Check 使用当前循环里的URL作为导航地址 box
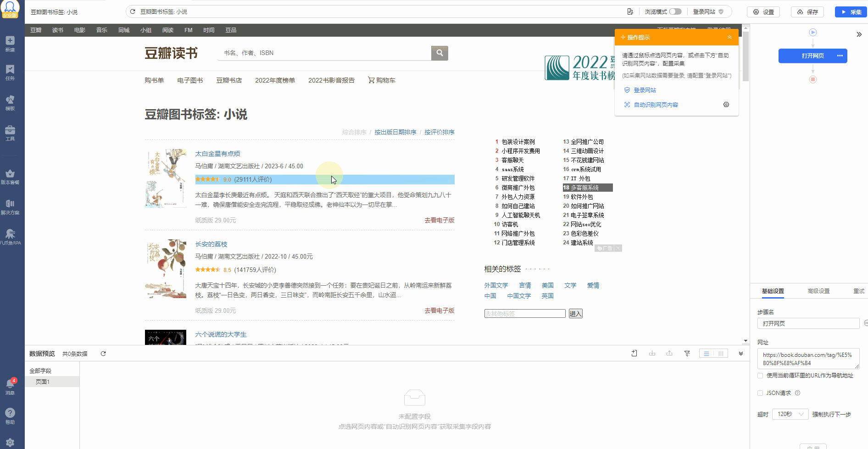 coord(760,376)
